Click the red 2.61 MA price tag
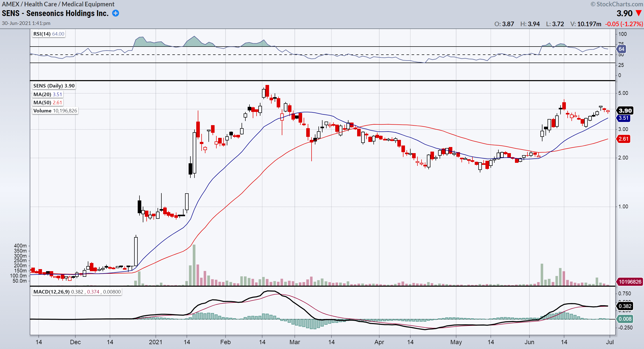Viewport: 644px width, 349px height. click(623, 139)
